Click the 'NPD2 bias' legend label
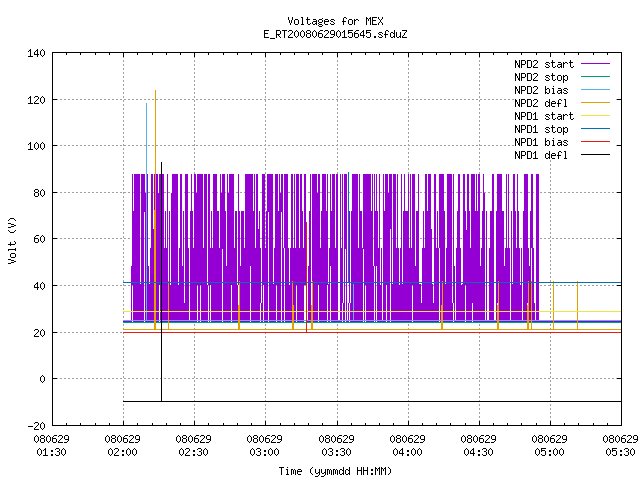 [x=541, y=90]
